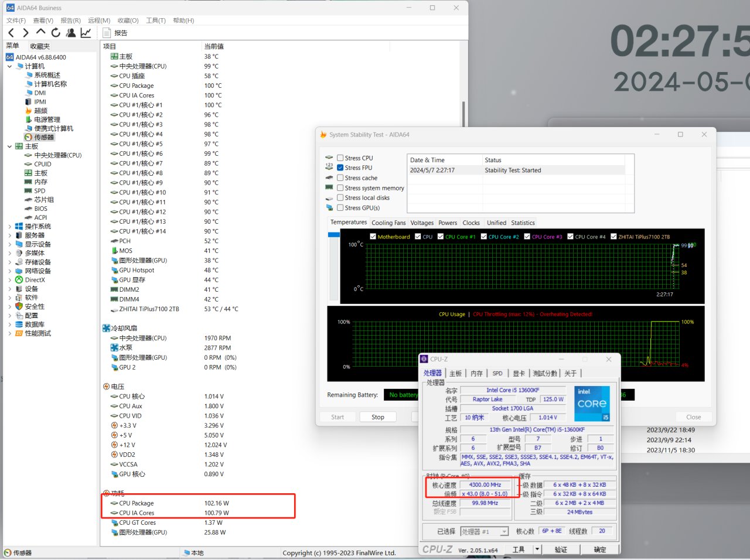Click the temperature graph area
The height and width of the screenshot is (560, 750).
click(x=521, y=265)
